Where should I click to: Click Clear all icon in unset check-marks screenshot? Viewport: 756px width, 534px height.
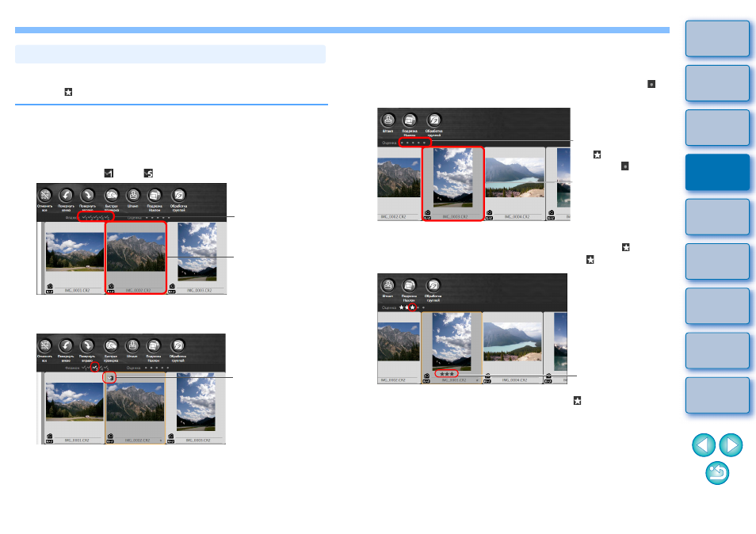pyautogui.click(x=45, y=196)
